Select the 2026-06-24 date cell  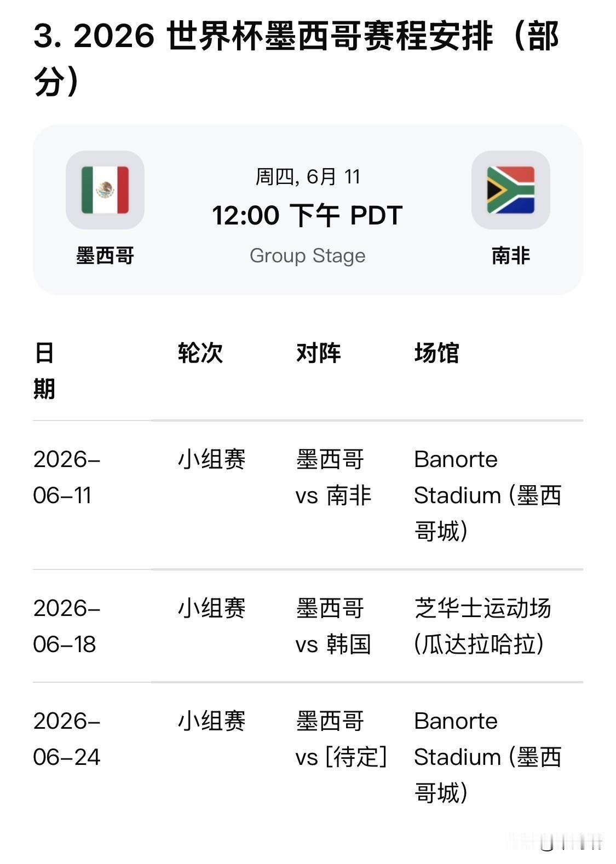(x=67, y=739)
